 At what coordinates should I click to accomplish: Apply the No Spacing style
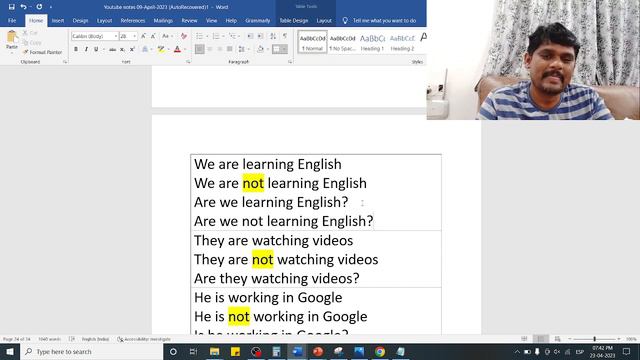coord(342,42)
